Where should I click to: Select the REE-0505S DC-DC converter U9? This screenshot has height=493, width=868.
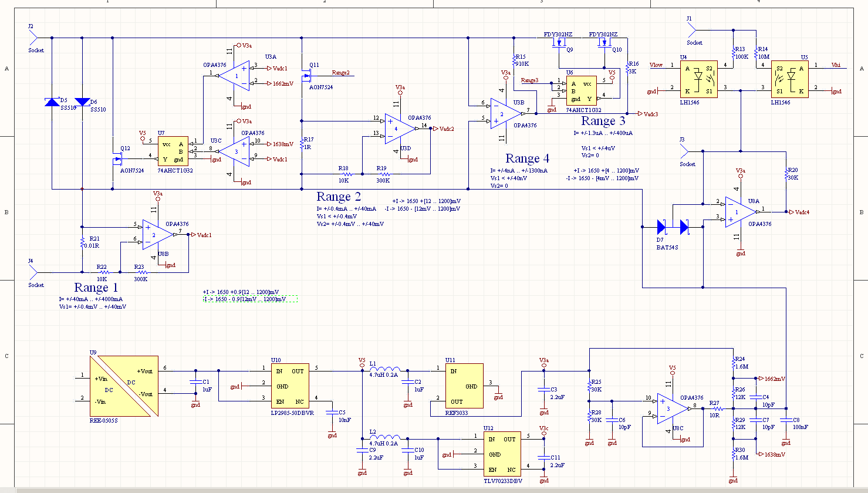123,386
